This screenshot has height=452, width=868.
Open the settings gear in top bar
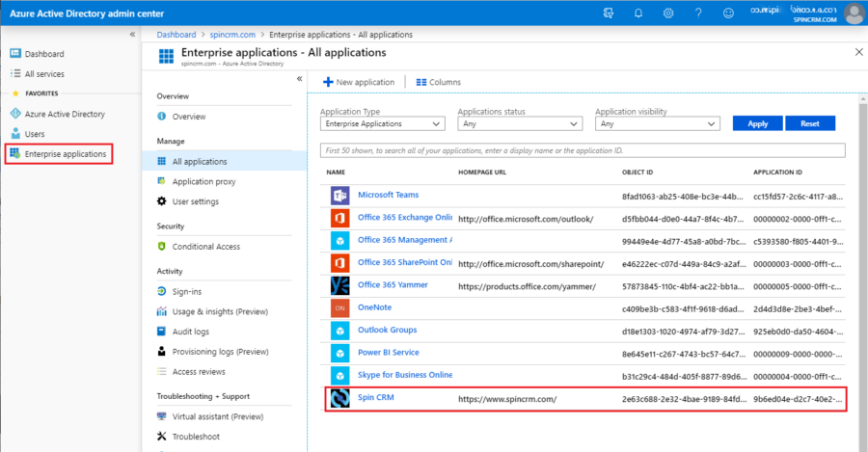point(668,13)
